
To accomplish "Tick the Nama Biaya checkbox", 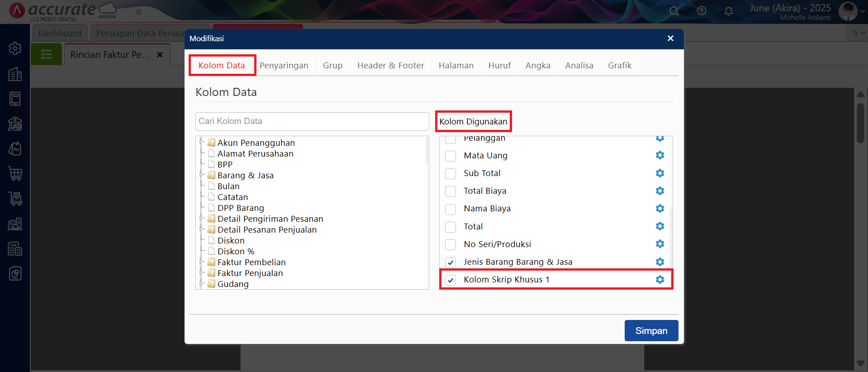I will tap(451, 209).
